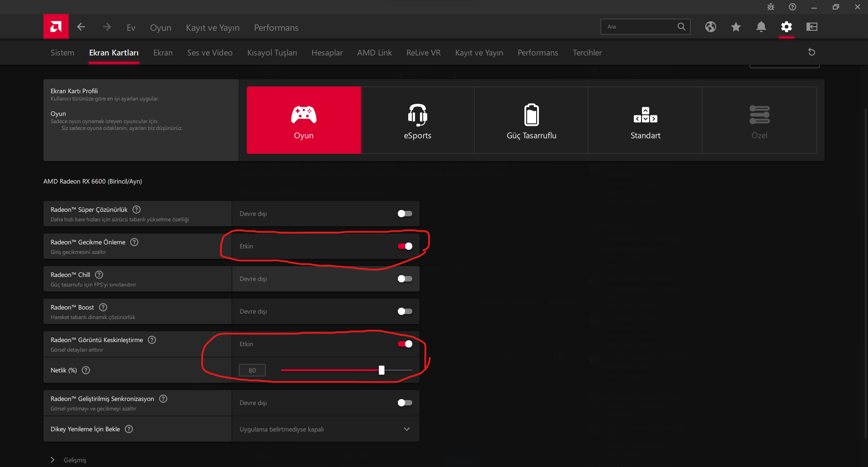Open settings gear icon
The height and width of the screenshot is (467, 868).
tap(787, 27)
